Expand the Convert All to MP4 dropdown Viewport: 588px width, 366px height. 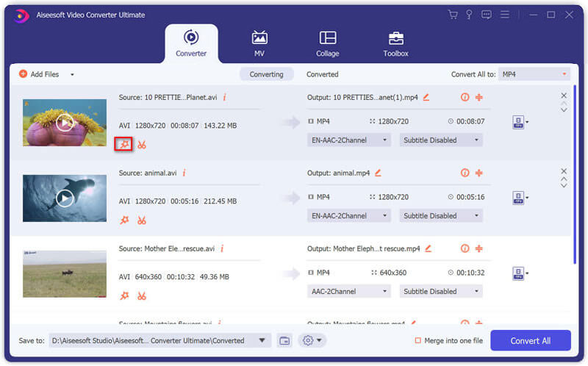tap(534, 74)
